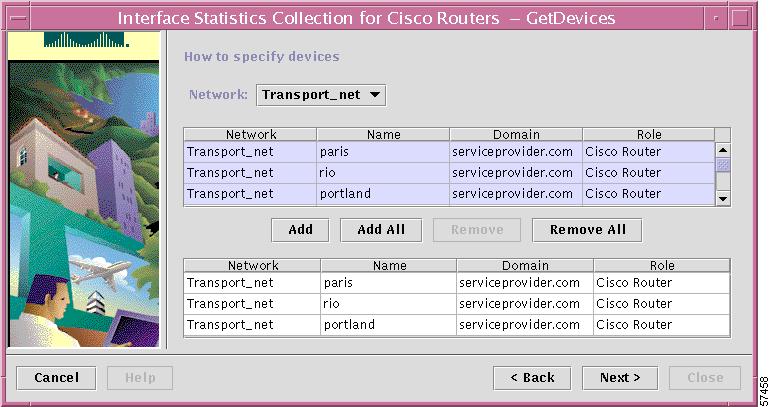
Task: Click the maximize button in the title bar
Action: tap(740, 18)
